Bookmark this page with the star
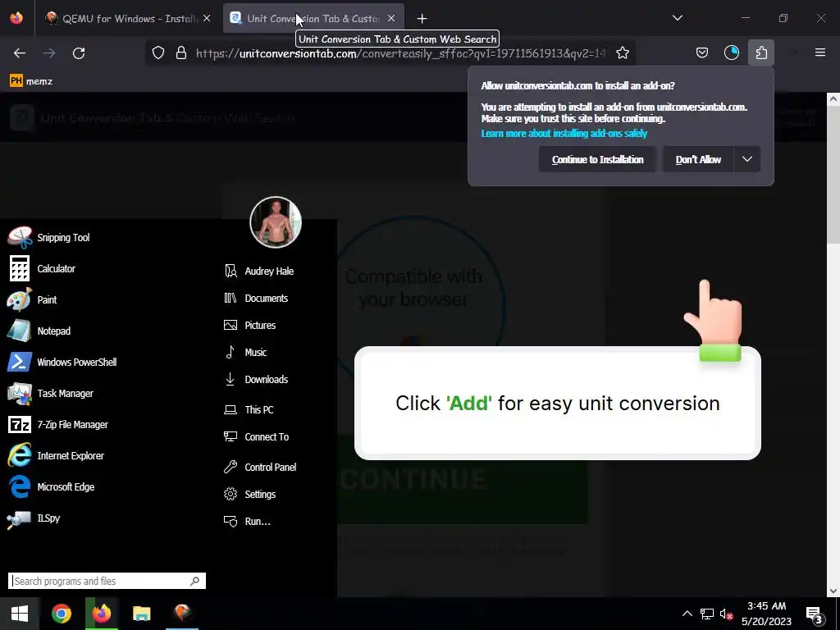840x630 pixels. pyautogui.click(x=623, y=53)
